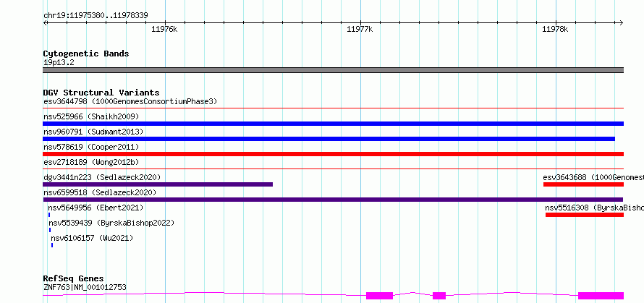Click the Cytogenetic Bands track heading
Screen dimensions: 644x303
pos(86,54)
